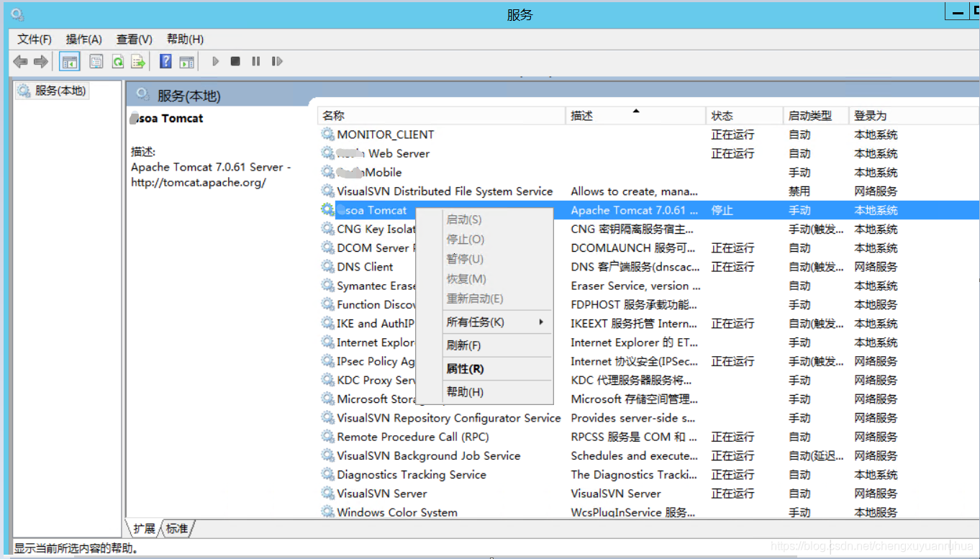980x559 pixels.
Task: Select VisualSVN Repository Configurator Service
Action: (x=448, y=418)
